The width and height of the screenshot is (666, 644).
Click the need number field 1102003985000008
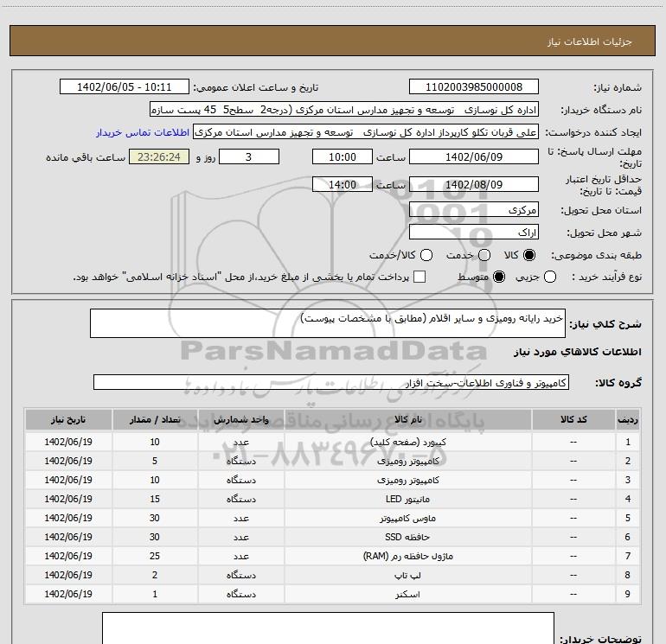tap(474, 87)
